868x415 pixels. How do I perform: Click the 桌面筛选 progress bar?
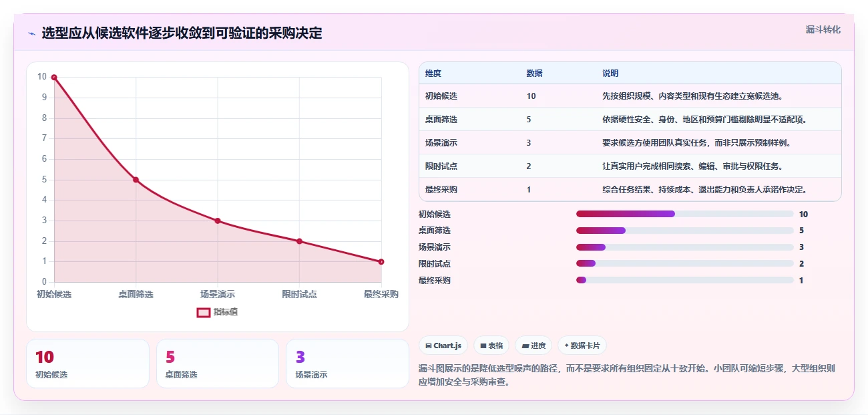click(685, 231)
